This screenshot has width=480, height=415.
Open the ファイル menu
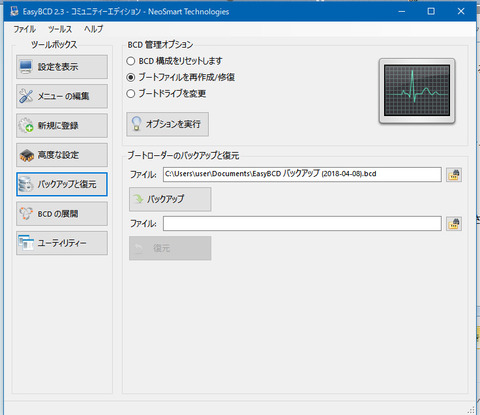click(x=24, y=29)
